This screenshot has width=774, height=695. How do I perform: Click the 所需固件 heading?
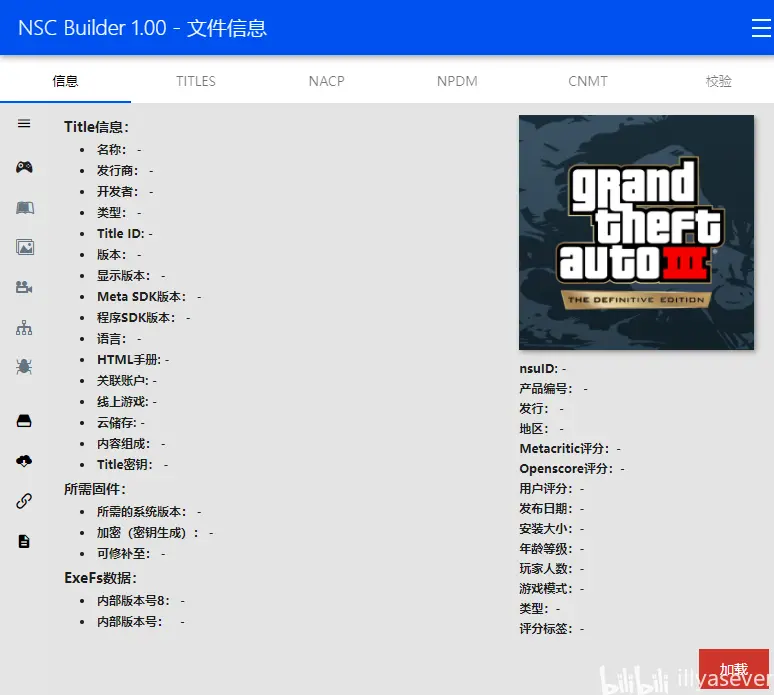(95, 489)
